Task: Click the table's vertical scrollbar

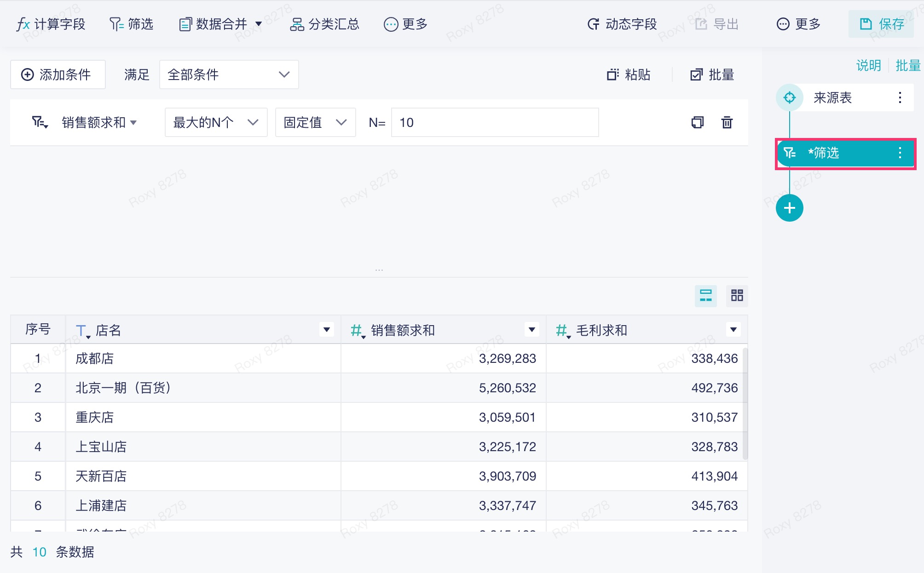Action: 745,405
